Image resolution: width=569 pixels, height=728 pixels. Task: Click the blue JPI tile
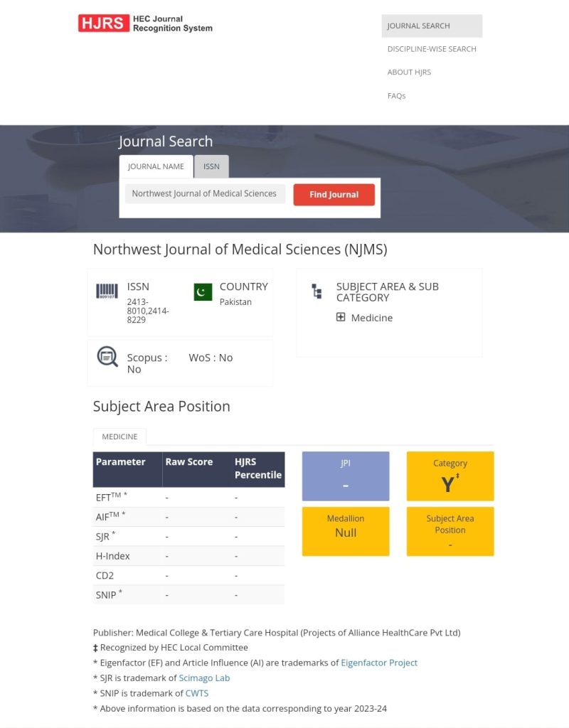pos(346,476)
